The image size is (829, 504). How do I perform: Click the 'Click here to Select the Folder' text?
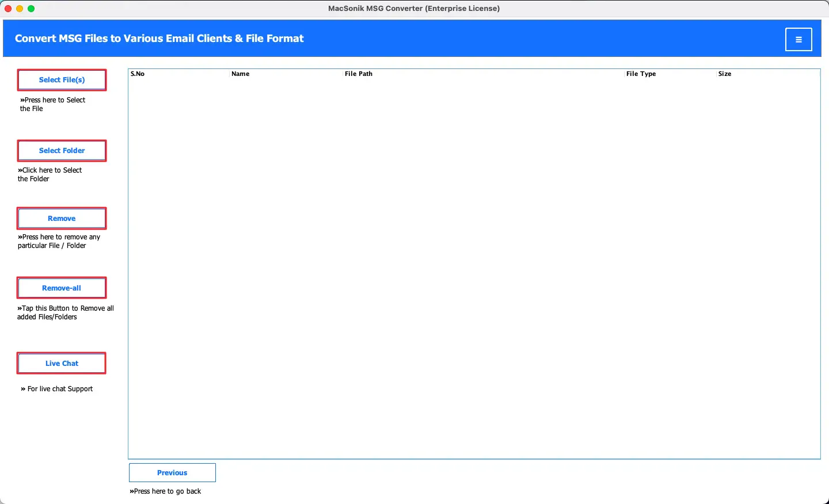50,174
